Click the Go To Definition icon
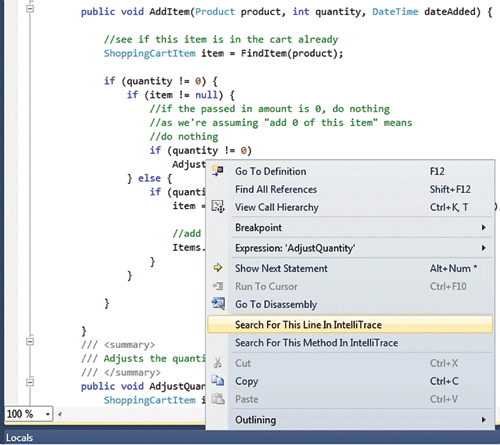The width and height of the screenshot is (500, 445). coord(218,171)
